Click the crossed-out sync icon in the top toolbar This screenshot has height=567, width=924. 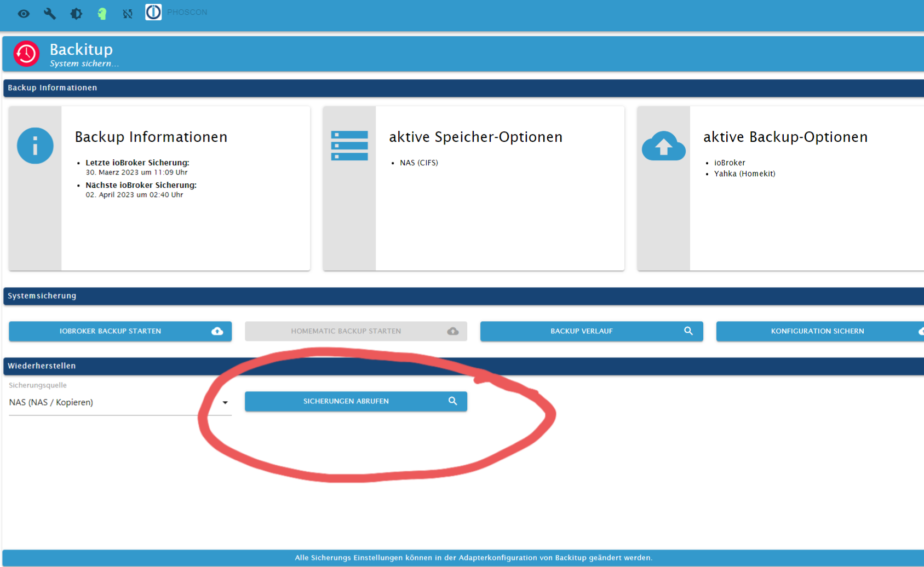tap(128, 14)
